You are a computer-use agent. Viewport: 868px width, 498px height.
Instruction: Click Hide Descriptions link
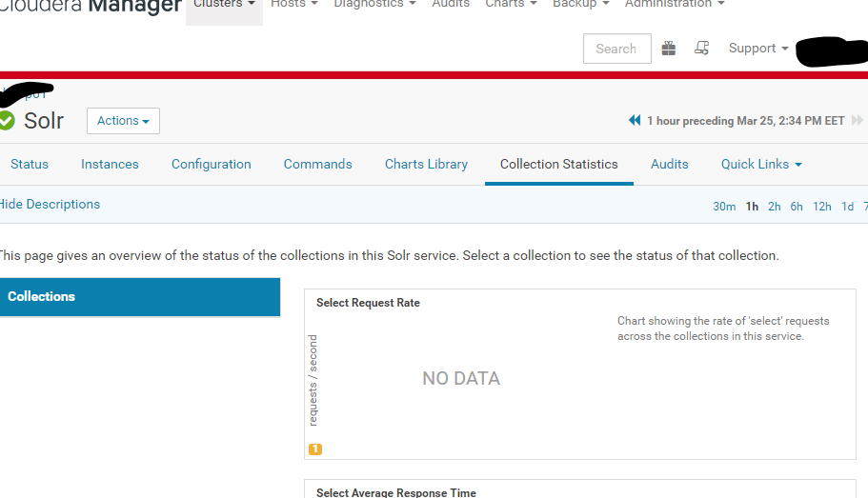(x=50, y=204)
